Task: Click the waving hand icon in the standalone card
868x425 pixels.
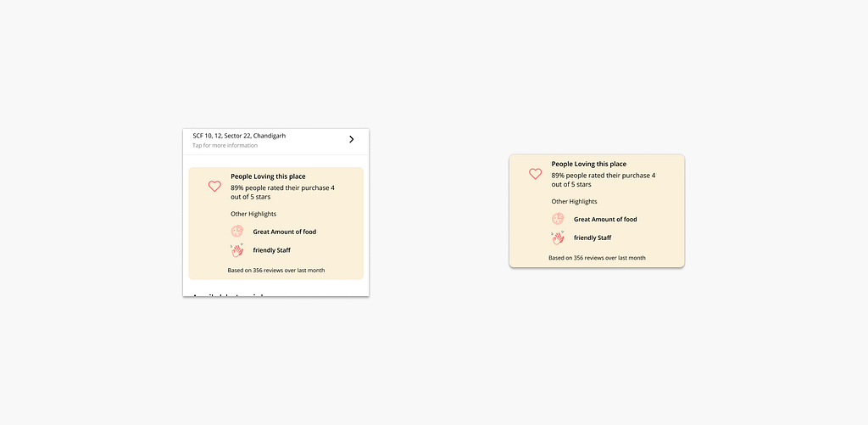Action: (x=558, y=238)
